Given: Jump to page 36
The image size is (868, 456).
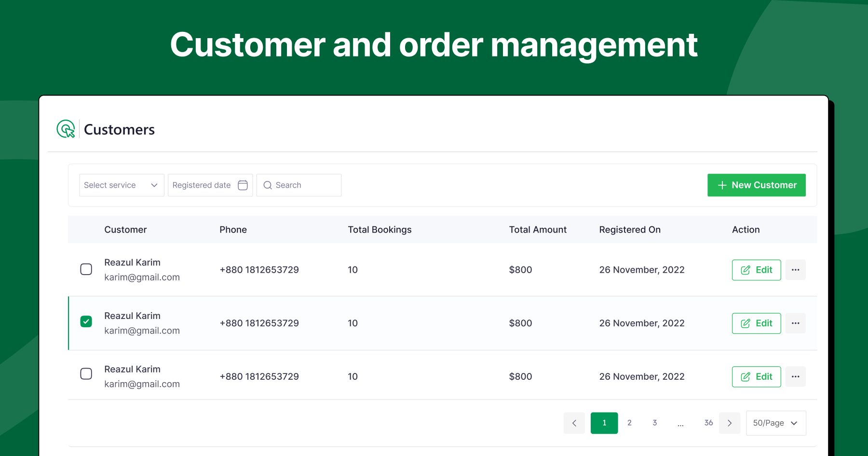Looking at the screenshot, I should click(x=708, y=423).
